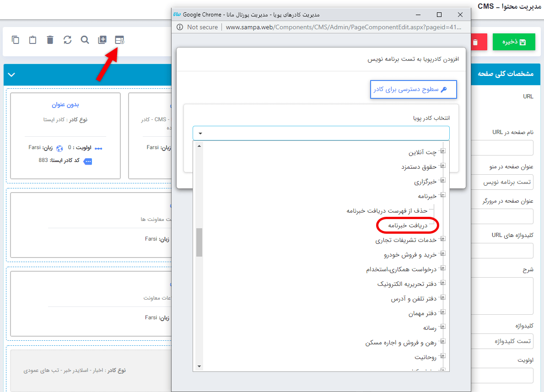
Task: Open the انتخاب کادر پویا dropdown list
Action: 200,133
